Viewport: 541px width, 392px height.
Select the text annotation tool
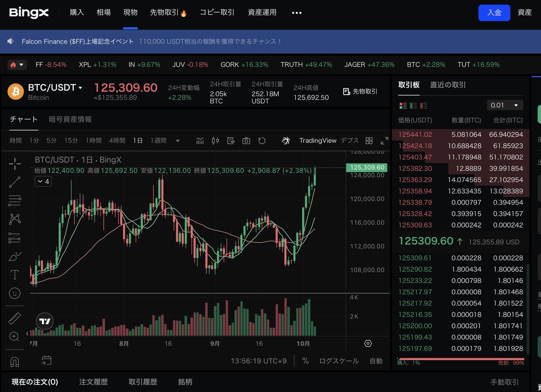(15, 275)
